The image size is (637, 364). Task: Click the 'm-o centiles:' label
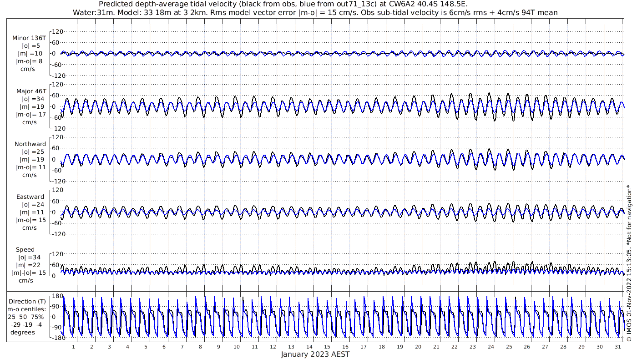(26, 309)
